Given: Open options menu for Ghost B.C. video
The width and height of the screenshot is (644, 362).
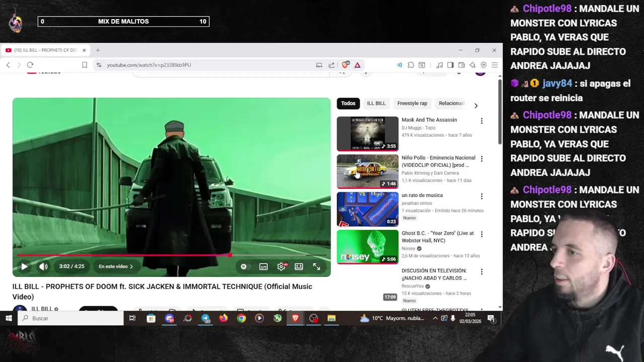Looking at the screenshot, I should coord(481,234).
